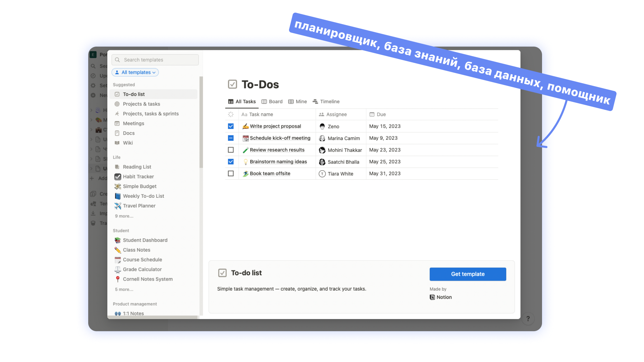
Task: Click the Wiki book icon
Action: [x=117, y=143]
